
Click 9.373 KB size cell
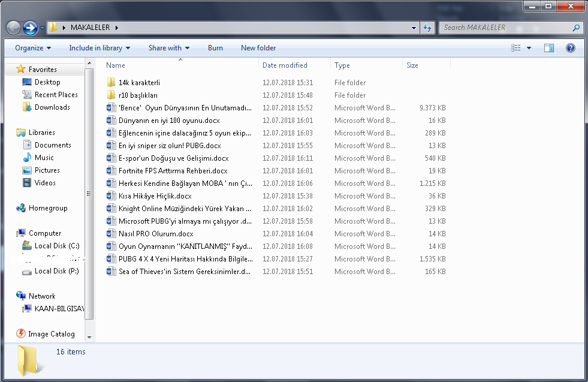(432, 108)
